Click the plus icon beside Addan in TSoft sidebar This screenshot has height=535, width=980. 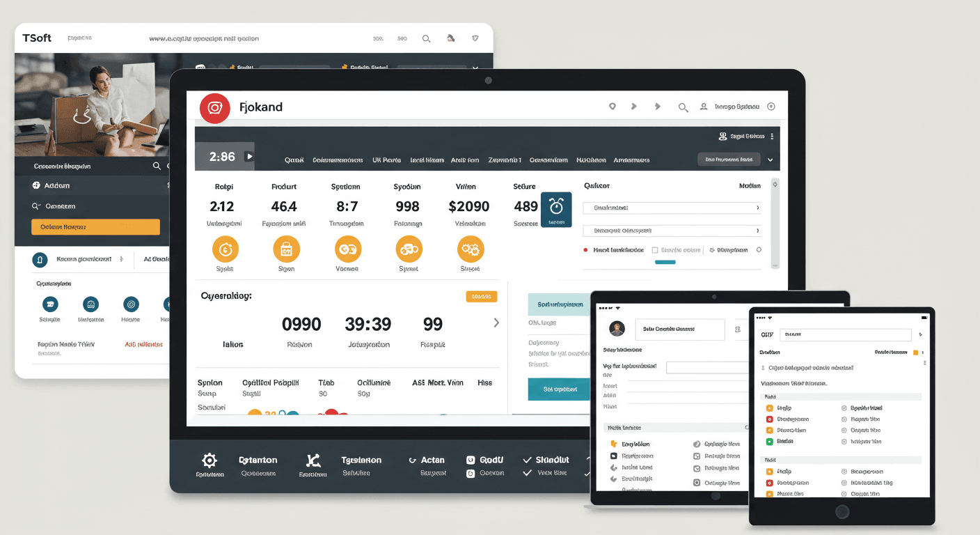[x=36, y=186]
